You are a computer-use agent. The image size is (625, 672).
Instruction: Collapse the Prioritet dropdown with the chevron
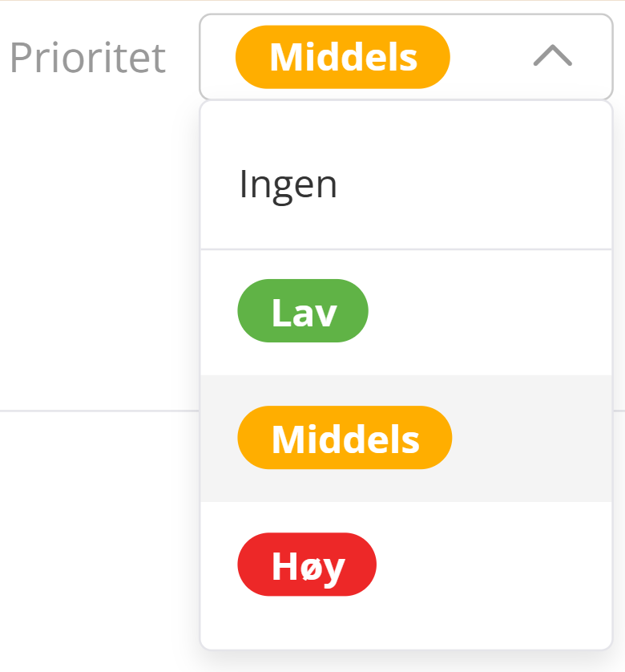click(x=553, y=56)
